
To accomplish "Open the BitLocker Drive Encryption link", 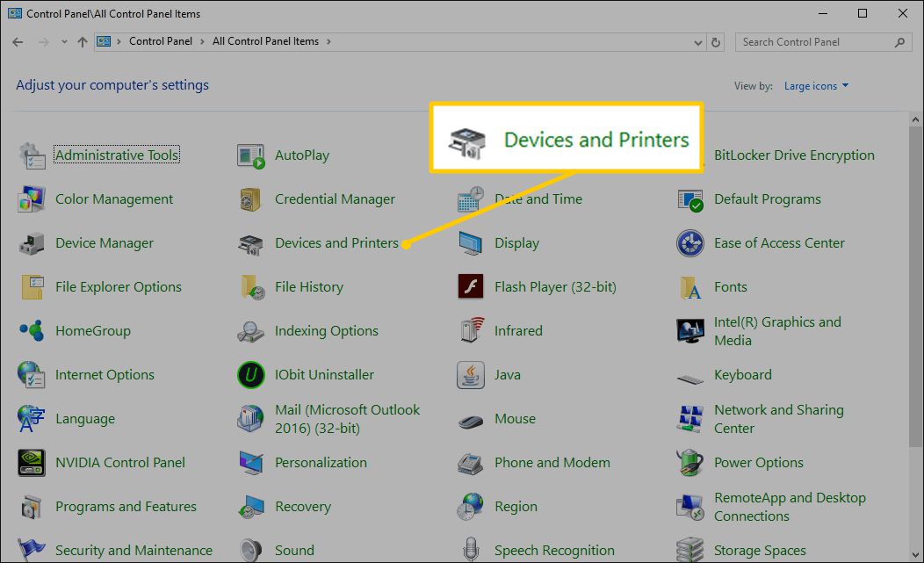I will tap(794, 155).
